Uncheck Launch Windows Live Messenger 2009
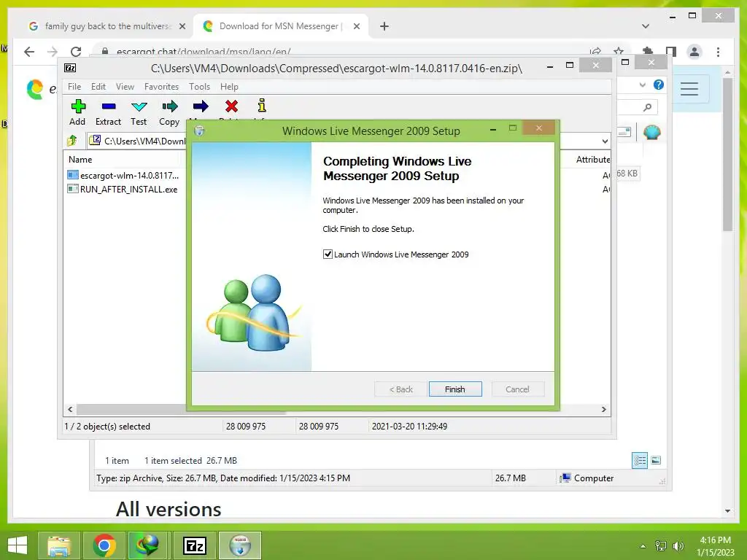Viewport: 747px width, 560px height. click(328, 254)
